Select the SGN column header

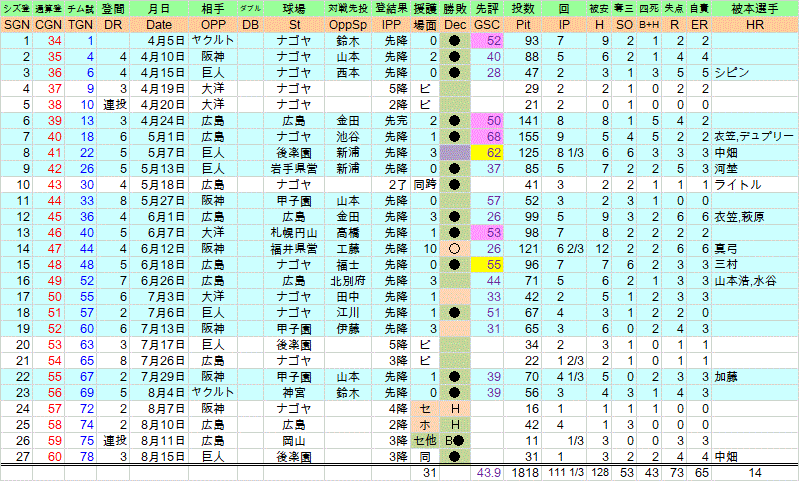click(x=17, y=24)
